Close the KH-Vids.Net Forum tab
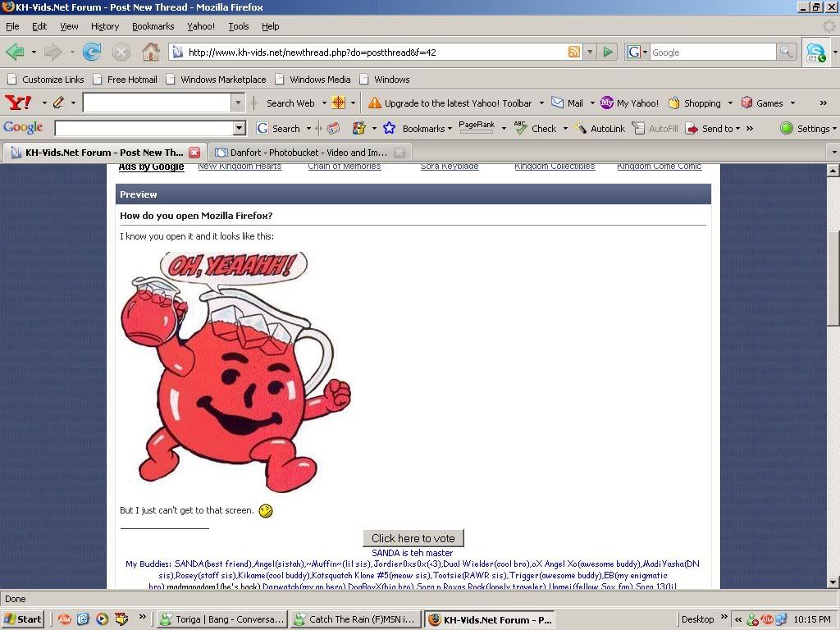 pyautogui.click(x=194, y=152)
